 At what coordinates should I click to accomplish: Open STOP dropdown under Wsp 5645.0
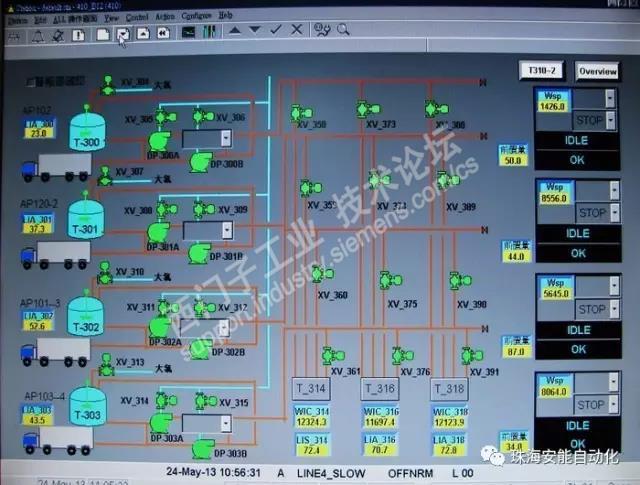tap(614, 309)
